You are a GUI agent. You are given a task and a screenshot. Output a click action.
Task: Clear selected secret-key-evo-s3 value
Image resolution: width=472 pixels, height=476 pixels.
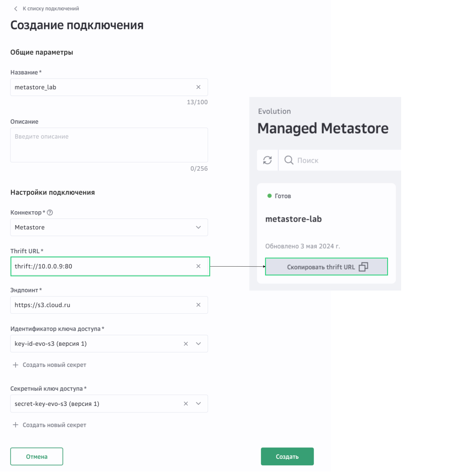click(x=186, y=404)
